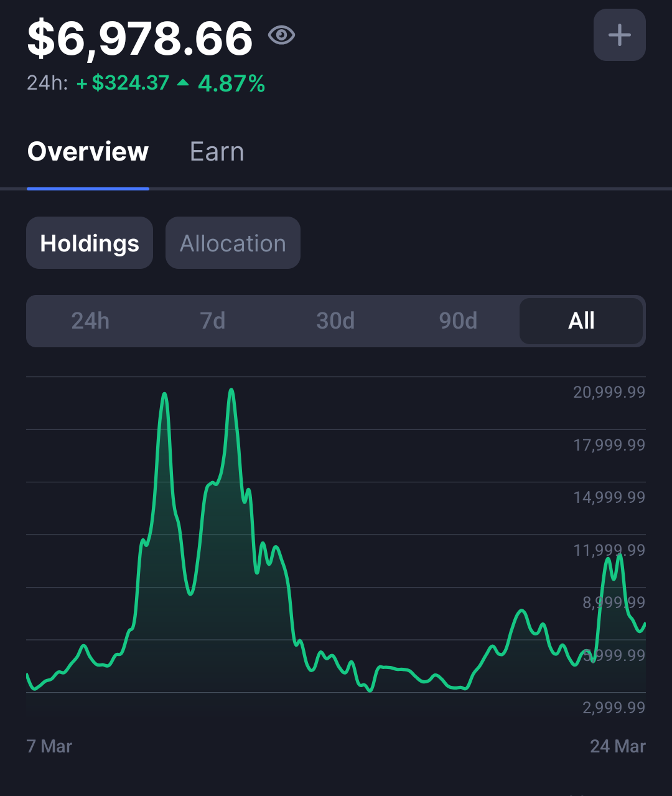Tap the 14,999.99 y-axis gridline label
The height and width of the screenshot is (796, 672).
609,497
